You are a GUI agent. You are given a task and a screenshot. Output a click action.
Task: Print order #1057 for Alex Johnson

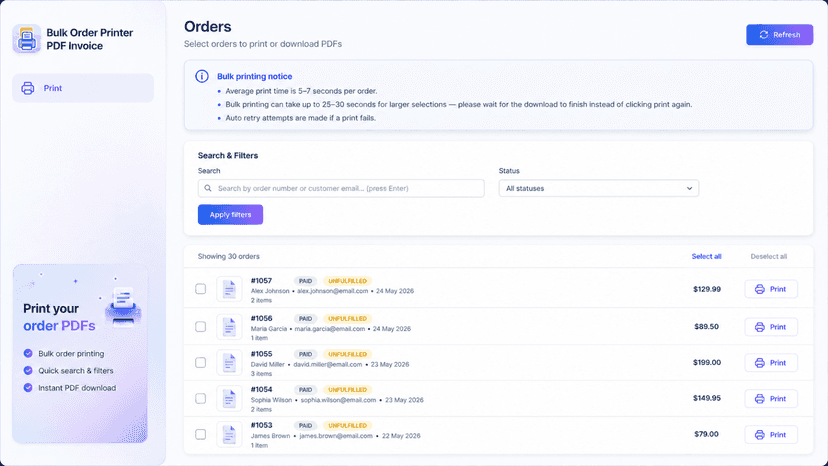coord(771,290)
